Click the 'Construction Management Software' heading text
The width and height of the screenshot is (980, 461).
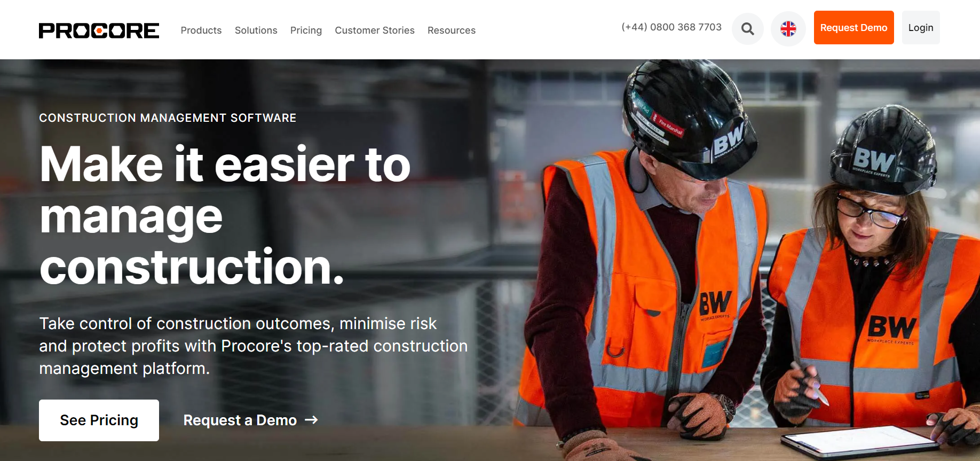[168, 118]
